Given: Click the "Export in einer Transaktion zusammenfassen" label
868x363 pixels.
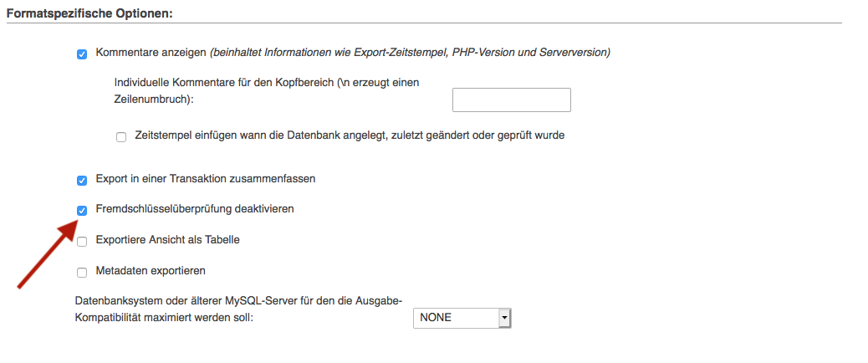Looking at the screenshot, I should point(205,179).
